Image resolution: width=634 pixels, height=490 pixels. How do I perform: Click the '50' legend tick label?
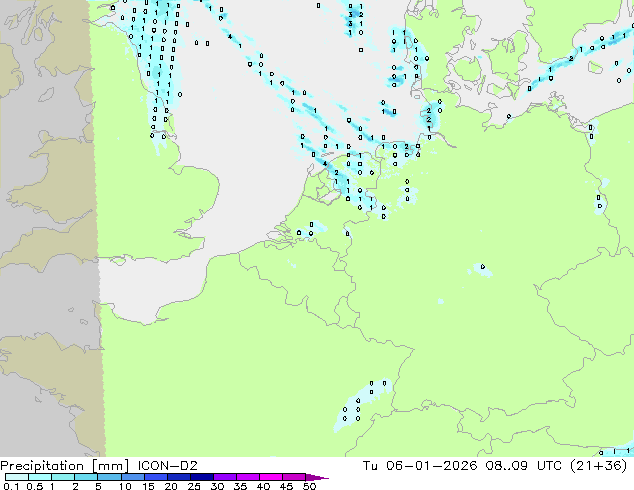click(309, 486)
